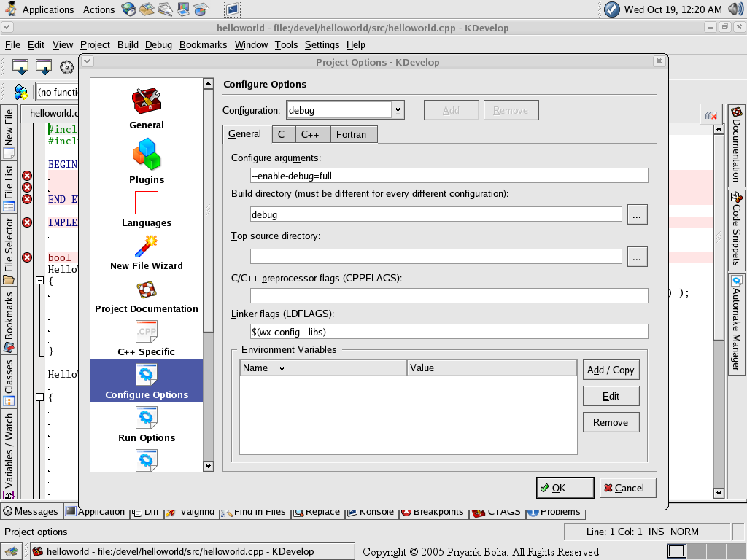Open window menu arrow of KDevelop main window
Viewport: 747px width, 560px height.
point(7,27)
